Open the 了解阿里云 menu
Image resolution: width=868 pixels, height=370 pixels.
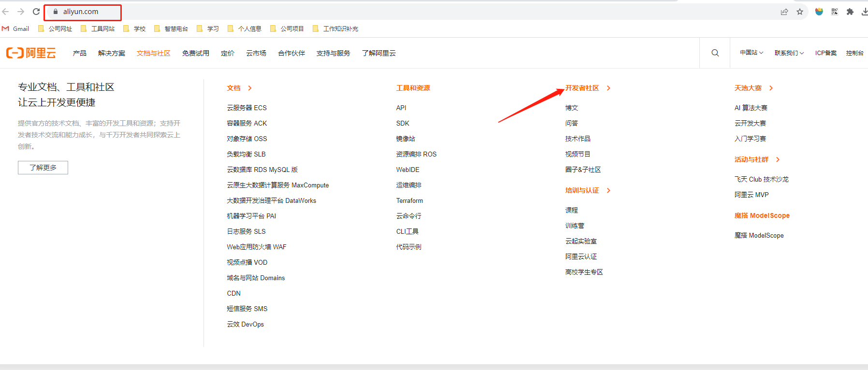click(x=379, y=53)
